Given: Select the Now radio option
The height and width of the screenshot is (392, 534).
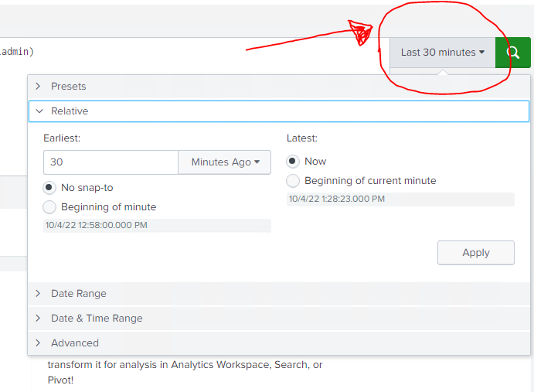Looking at the screenshot, I should tap(293, 162).
